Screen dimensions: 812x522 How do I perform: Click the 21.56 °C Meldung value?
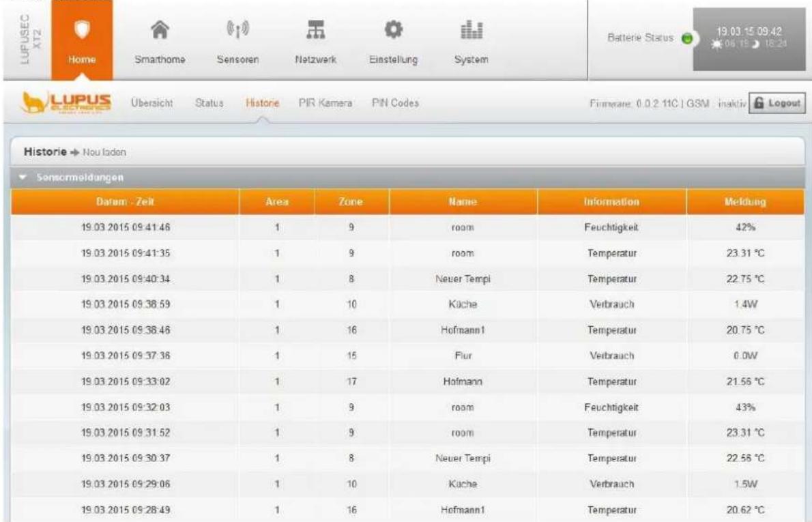tap(745, 381)
